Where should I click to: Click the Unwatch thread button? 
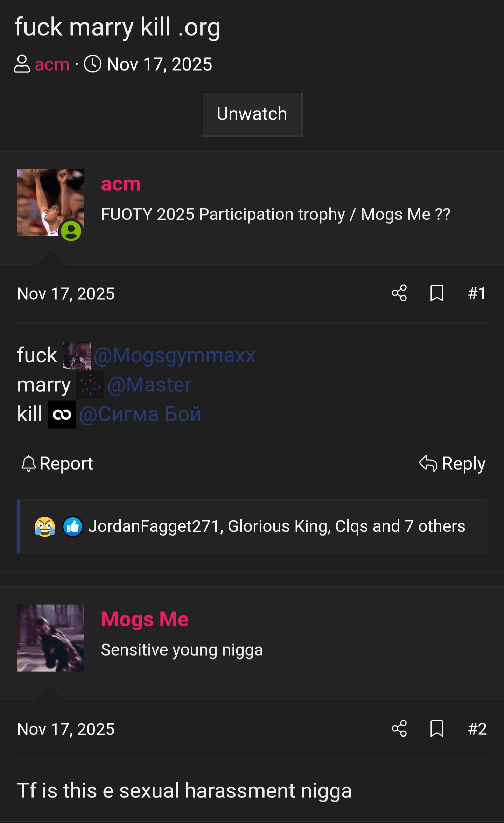[x=252, y=114]
